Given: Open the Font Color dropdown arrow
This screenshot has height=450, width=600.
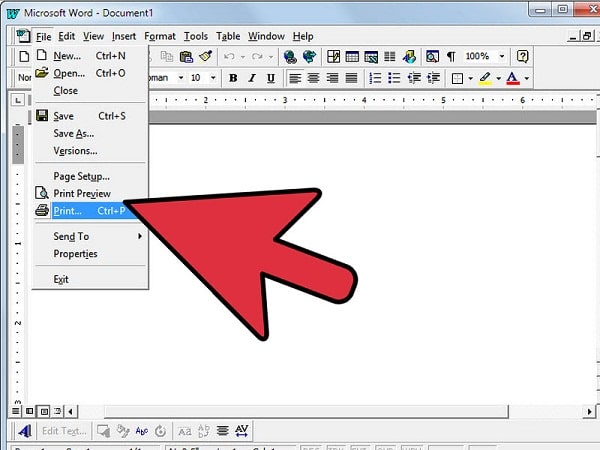Looking at the screenshot, I should pos(527,78).
